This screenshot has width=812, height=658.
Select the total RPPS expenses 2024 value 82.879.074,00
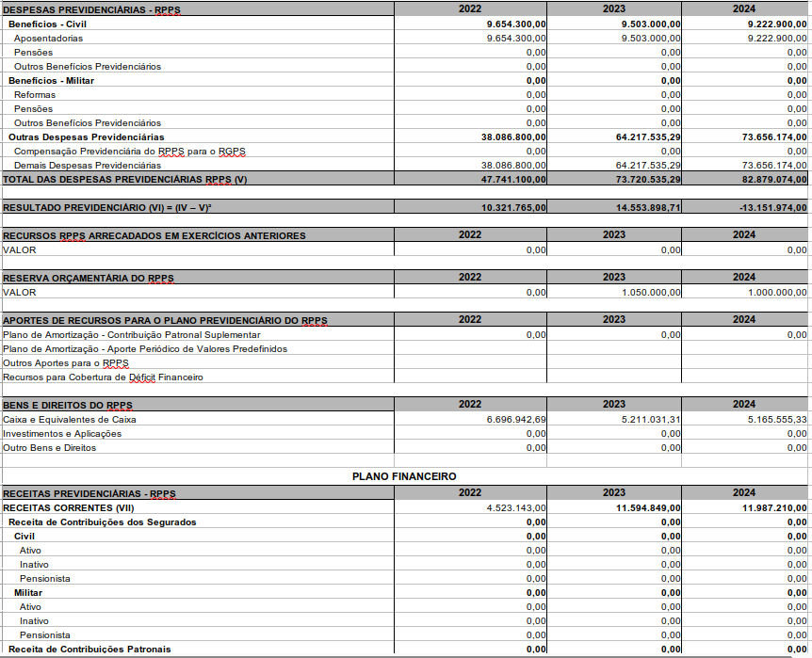coord(774,179)
